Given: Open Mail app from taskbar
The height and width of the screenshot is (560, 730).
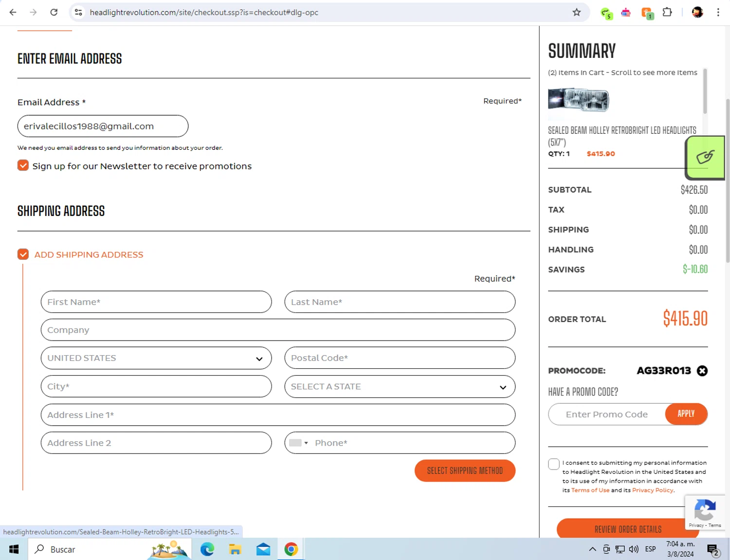Looking at the screenshot, I should (x=263, y=549).
